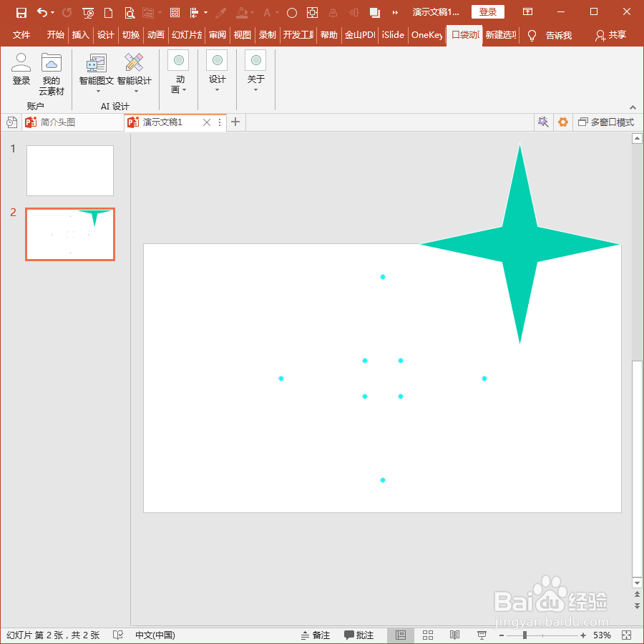Open the 审阅 review tab
This screenshot has height=644, width=644.
[218, 35]
